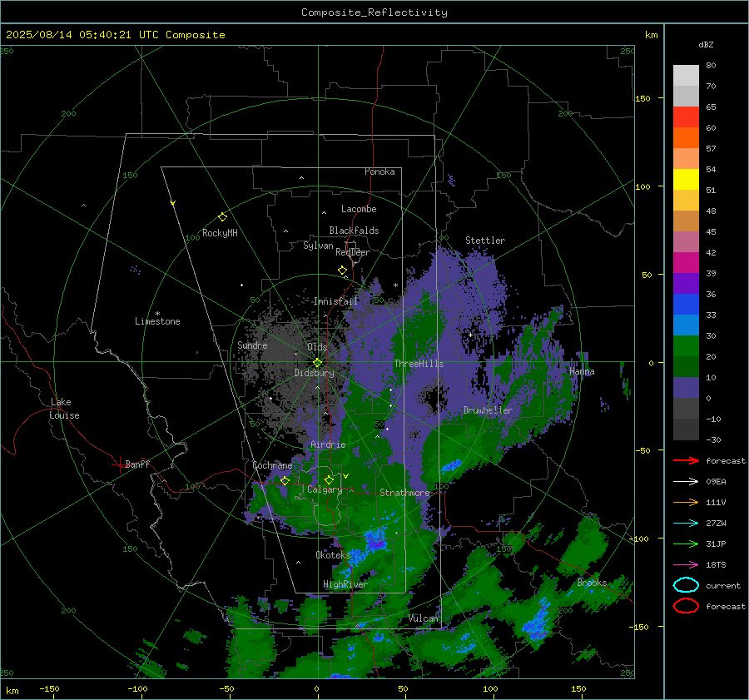Click the Olds city label
749x700 pixels.
tap(317, 346)
